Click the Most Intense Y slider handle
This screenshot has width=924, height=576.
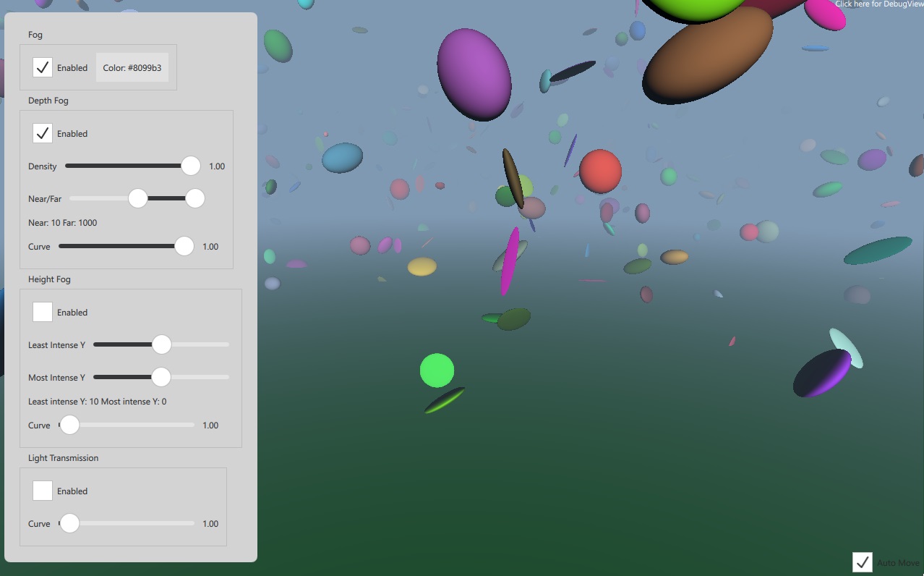pos(161,377)
